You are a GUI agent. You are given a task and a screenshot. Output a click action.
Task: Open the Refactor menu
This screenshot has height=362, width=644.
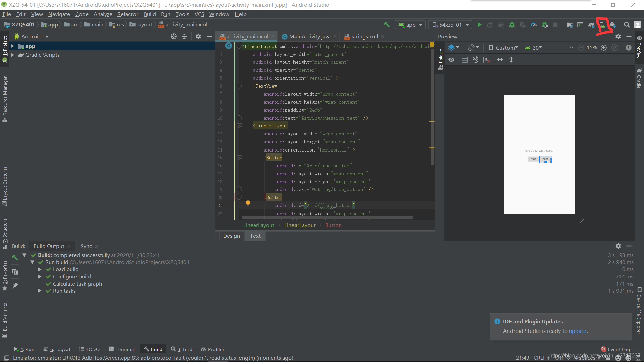coord(127,14)
